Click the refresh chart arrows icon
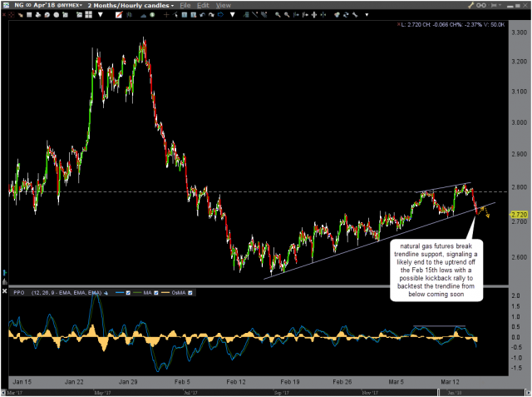Screen dimensions: 532x397 346,15
